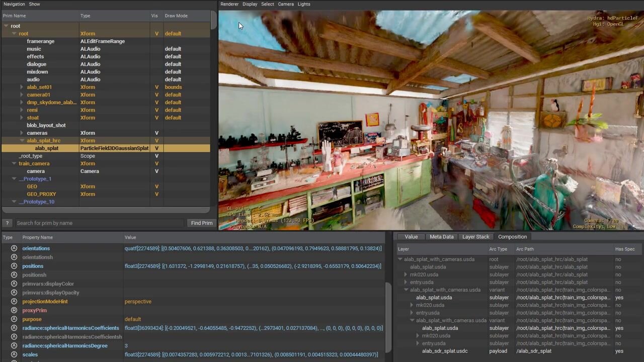Image resolution: width=644 pixels, height=362 pixels.
Task: Collapse the root-arc alab_splat_with_cameras.usda layer
Action: (x=400, y=259)
